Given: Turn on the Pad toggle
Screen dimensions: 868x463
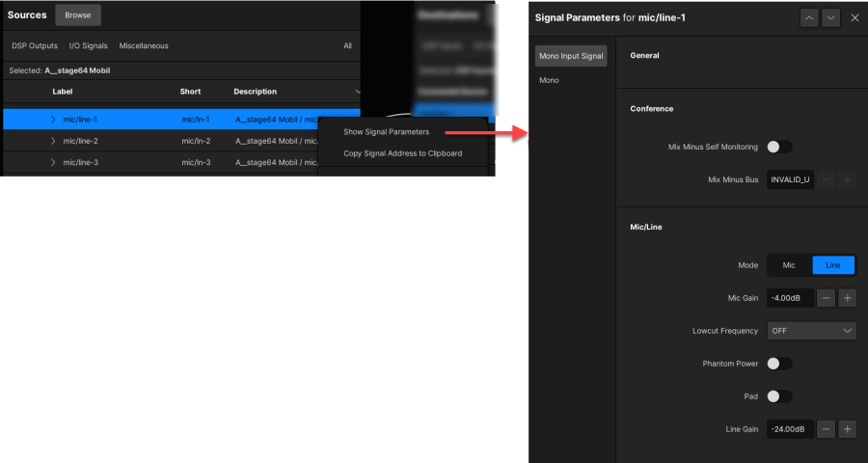Looking at the screenshot, I should (x=778, y=396).
